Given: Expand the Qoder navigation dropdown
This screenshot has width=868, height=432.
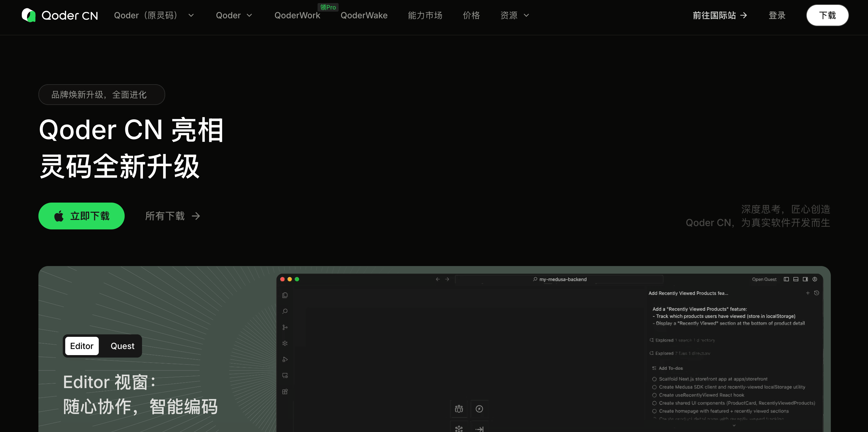Looking at the screenshot, I should click(x=234, y=16).
